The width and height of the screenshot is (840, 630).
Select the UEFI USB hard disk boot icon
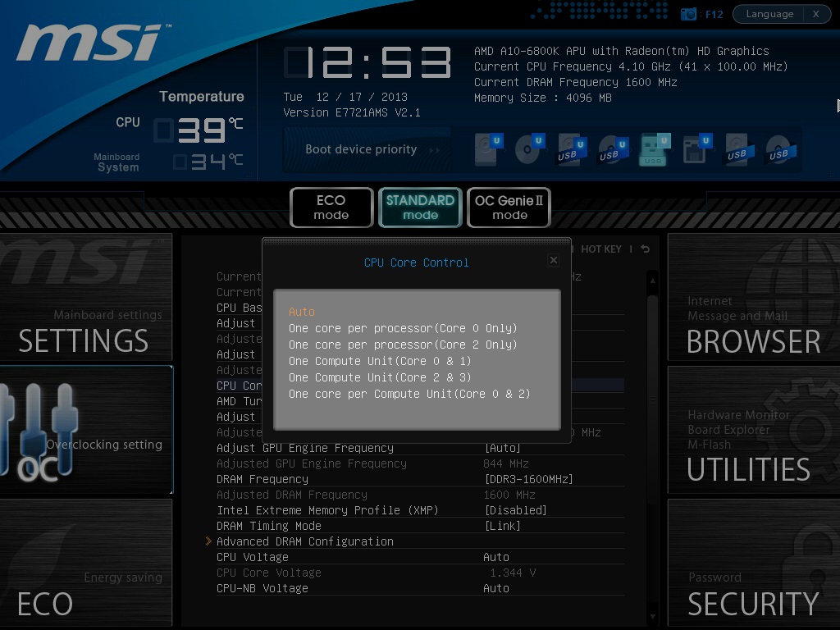pyautogui.click(x=571, y=149)
